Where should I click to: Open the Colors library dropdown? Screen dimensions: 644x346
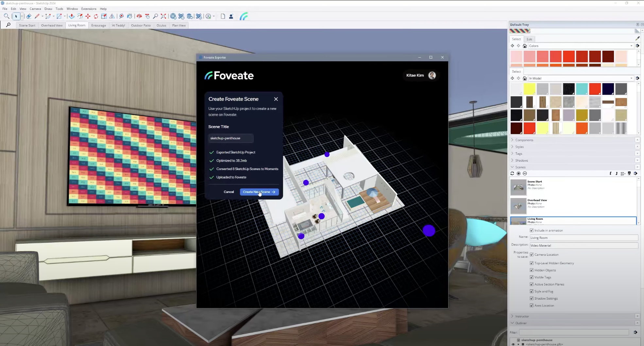tap(581, 46)
